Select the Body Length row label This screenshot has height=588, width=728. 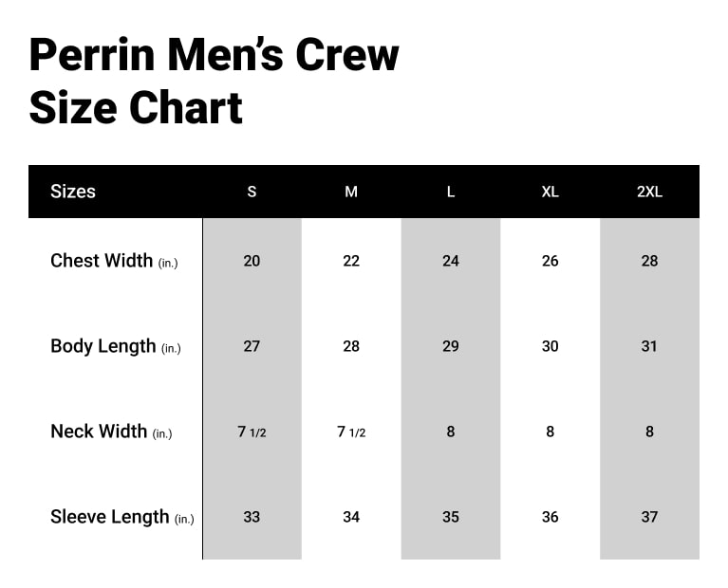(115, 346)
